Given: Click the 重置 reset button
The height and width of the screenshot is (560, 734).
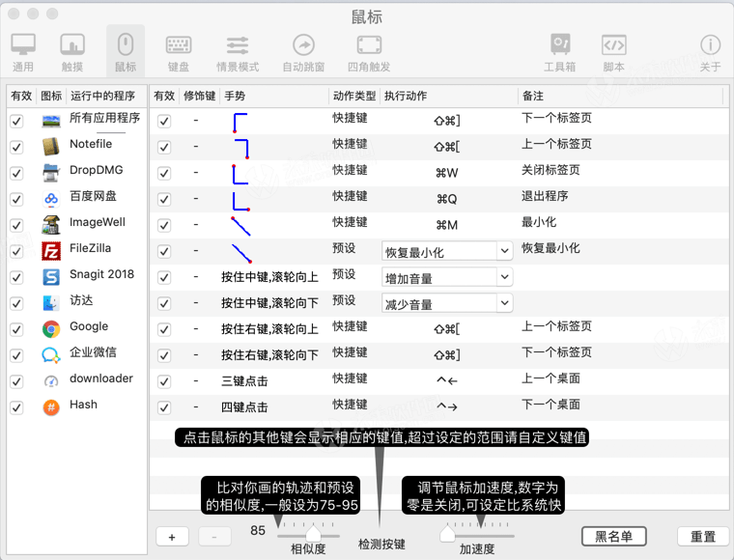Looking at the screenshot, I should click(x=703, y=536).
